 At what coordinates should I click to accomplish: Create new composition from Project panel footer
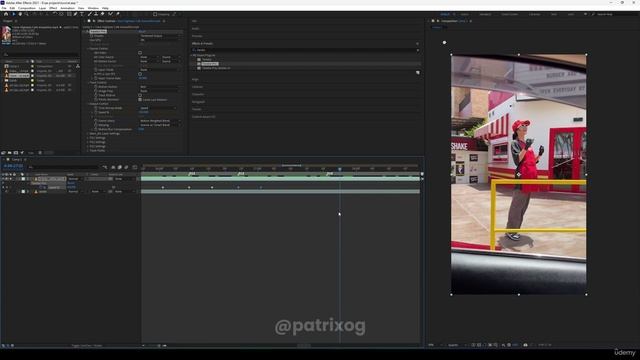coord(16,153)
